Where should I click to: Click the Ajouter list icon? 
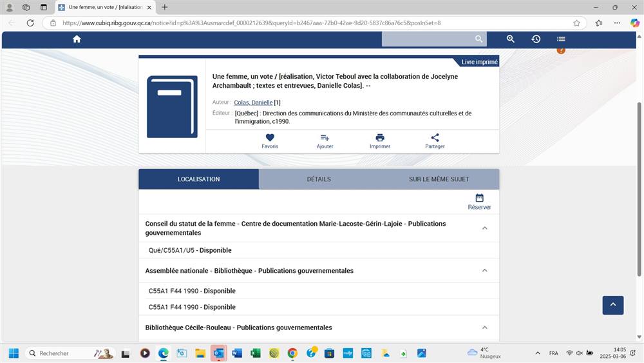325,141
